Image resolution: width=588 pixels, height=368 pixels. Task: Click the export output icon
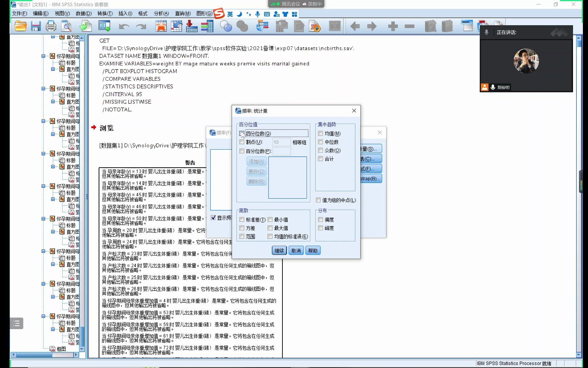pyautogui.click(x=85, y=26)
